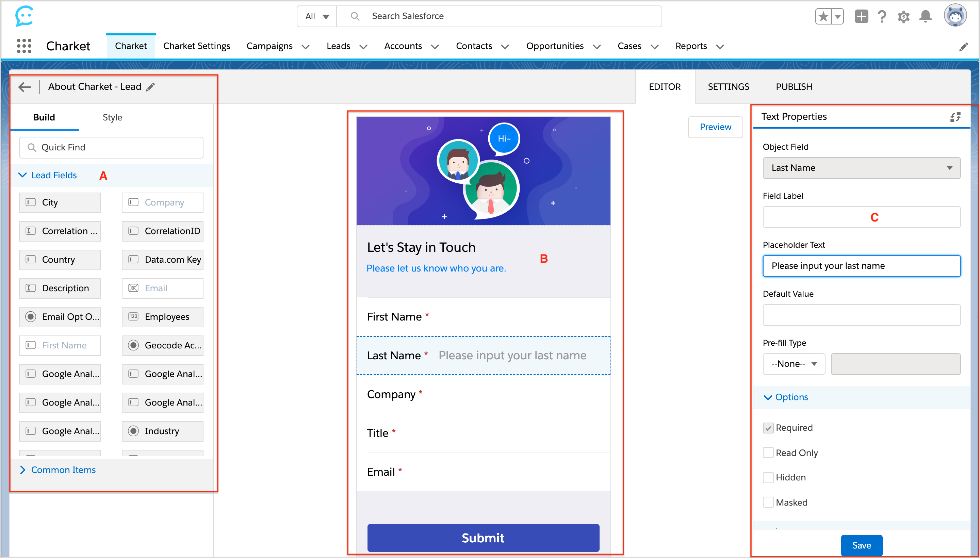Click the Text Properties collapse icon
The height and width of the screenshot is (558, 980).
955,117
